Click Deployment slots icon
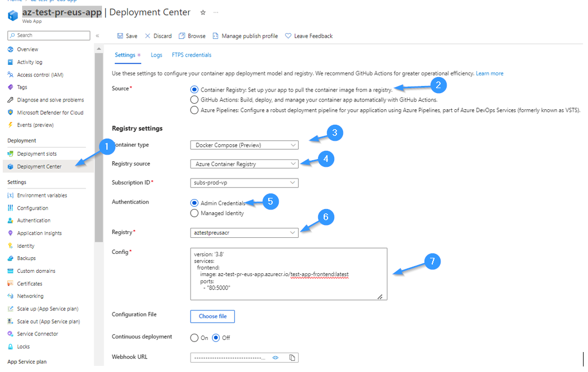The width and height of the screenshot is (588, 372). tap(11, 154)
